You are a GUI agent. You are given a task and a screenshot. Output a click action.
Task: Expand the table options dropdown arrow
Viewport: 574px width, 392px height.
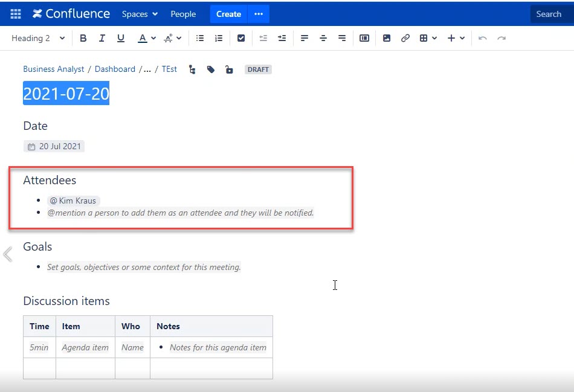point(434,38)
